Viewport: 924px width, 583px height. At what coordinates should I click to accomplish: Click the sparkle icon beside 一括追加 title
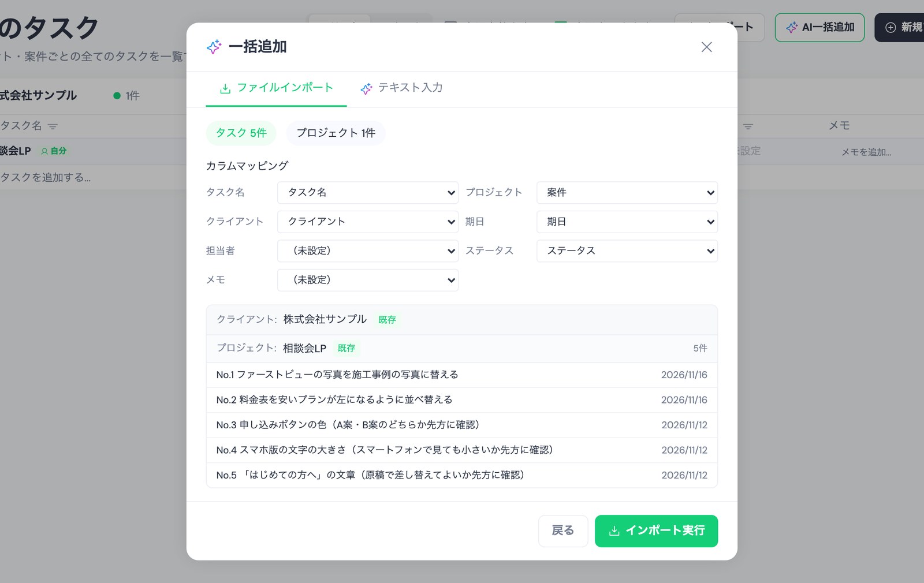pos(214,47)
